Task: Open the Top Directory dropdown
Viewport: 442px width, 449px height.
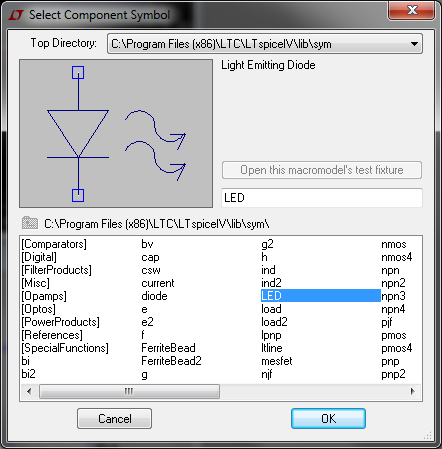Action: (x=414, y=44)
